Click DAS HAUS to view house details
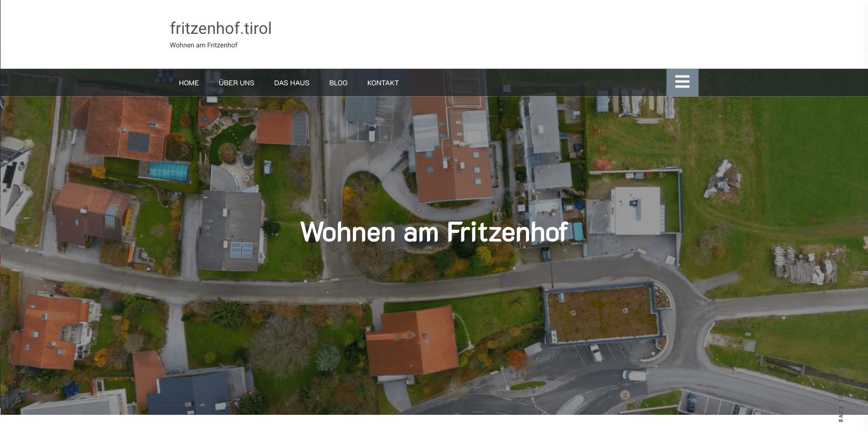 coord(291,83)
